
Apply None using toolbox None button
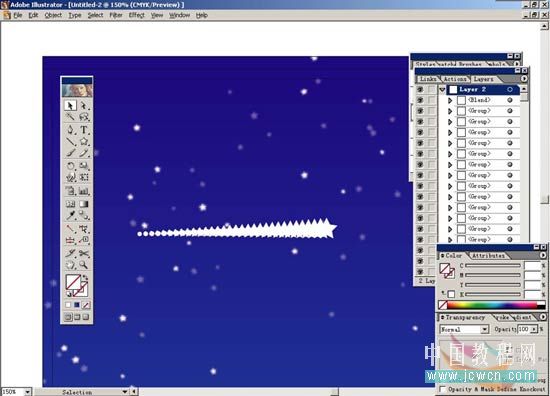click(86, 305)
